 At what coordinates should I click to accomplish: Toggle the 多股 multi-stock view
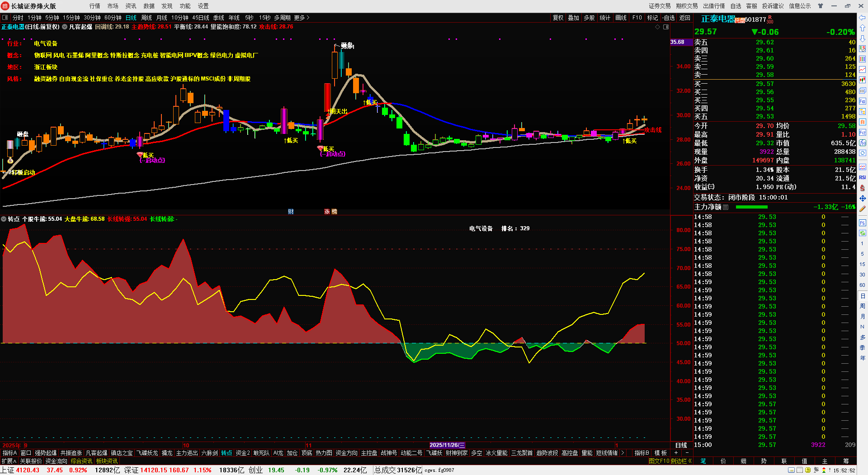[x=589, y=18]
